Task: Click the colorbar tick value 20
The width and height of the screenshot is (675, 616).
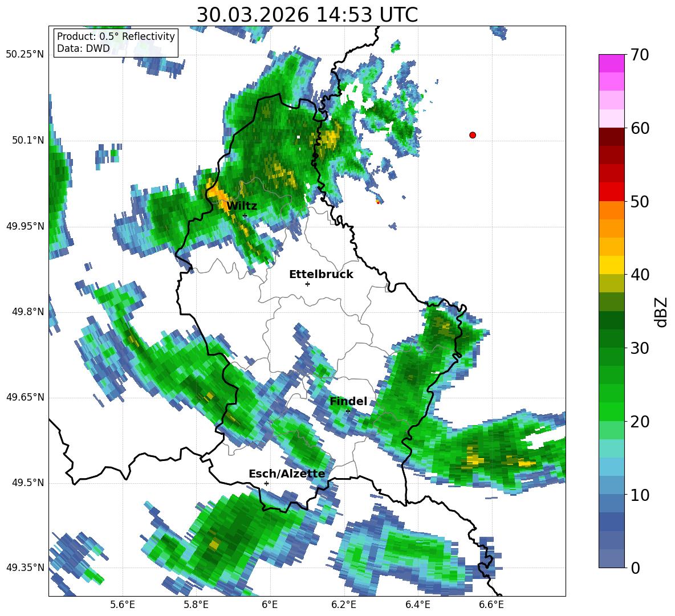Action: pos(639,422)
